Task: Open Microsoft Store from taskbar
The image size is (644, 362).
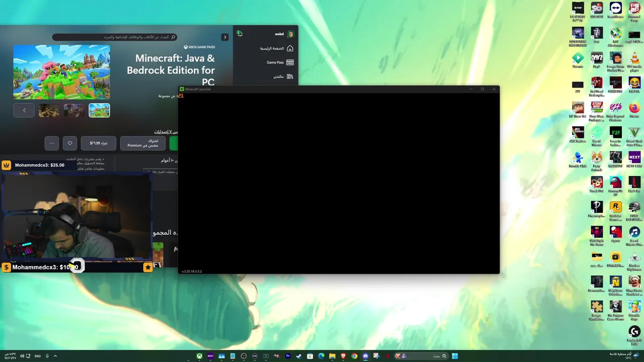Action: (x=310, y=356)
